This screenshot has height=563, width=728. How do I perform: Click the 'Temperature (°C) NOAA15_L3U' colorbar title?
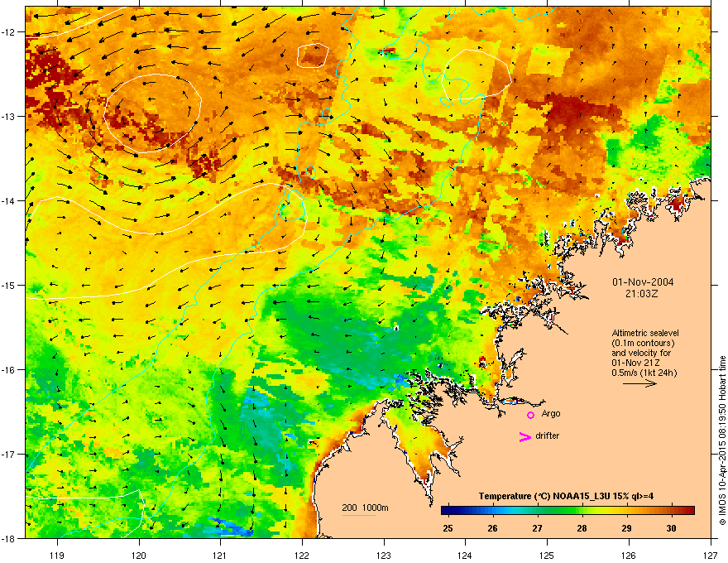click(x=566, y=496)
